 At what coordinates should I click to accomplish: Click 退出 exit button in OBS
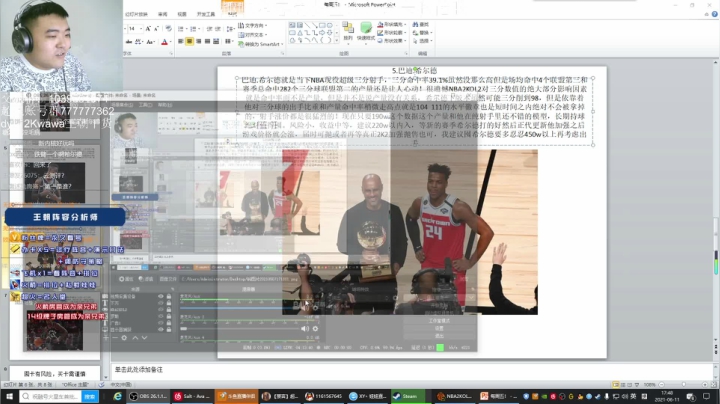click(x=439, y=336)
